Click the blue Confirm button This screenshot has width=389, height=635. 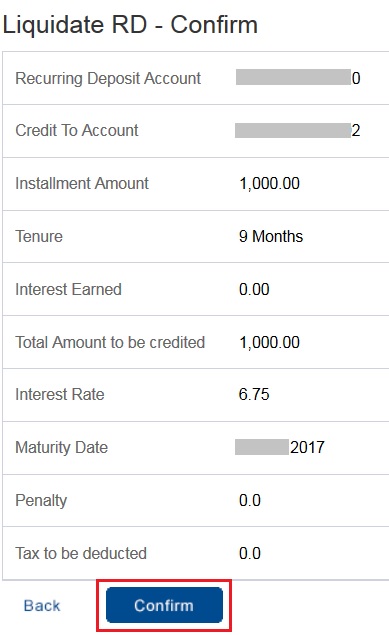click(x=164, y=605)
